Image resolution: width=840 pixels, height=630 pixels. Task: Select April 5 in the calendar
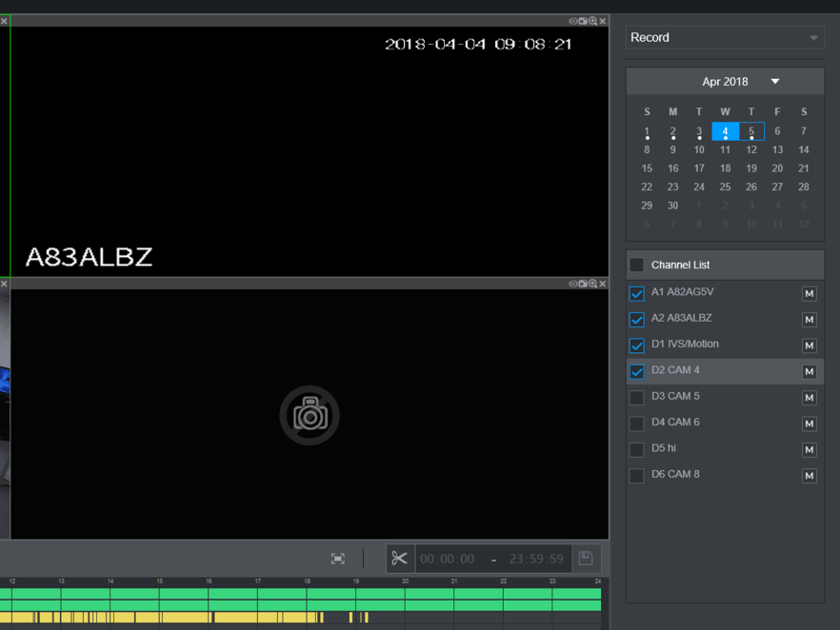(x=751, y=131)
